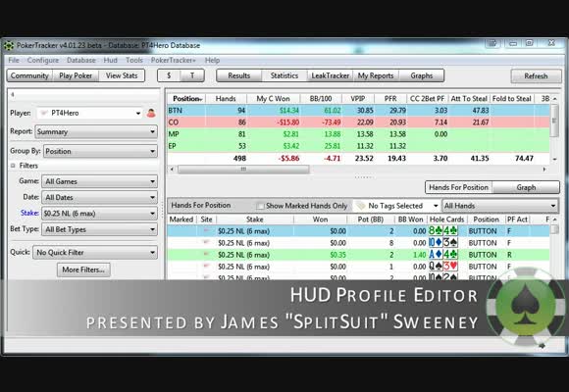Click the 498 total hands cell
569x392 pixels.
pyautogui.click(x=239, y=159)
